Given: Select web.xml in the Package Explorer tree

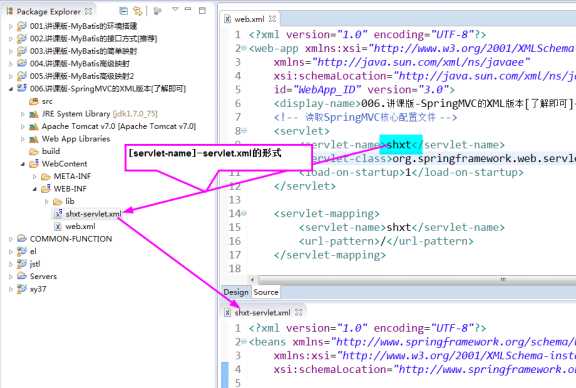Looking at the screenshot, I should [x=80, y=226].
